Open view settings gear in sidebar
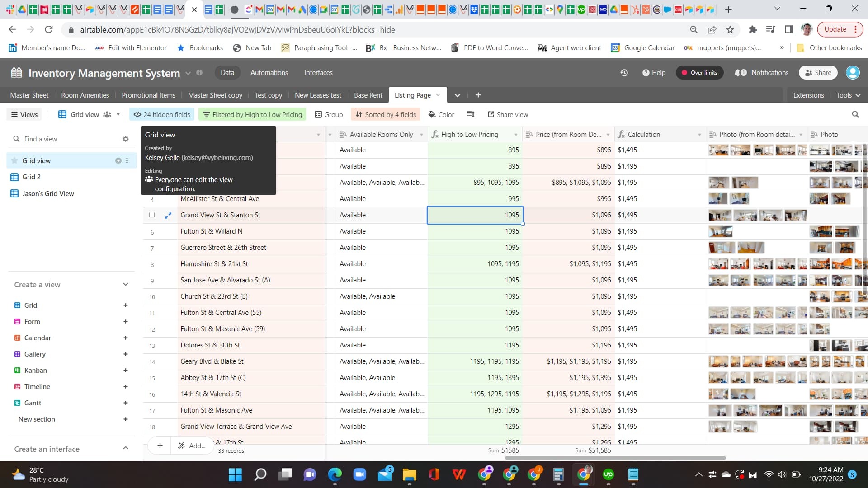Viewport: 868px width, 488px height. click(126, 139)
